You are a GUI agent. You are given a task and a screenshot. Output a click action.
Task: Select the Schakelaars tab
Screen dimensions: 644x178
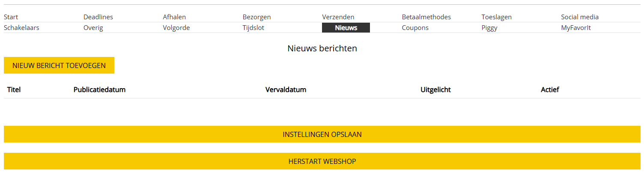21,28
